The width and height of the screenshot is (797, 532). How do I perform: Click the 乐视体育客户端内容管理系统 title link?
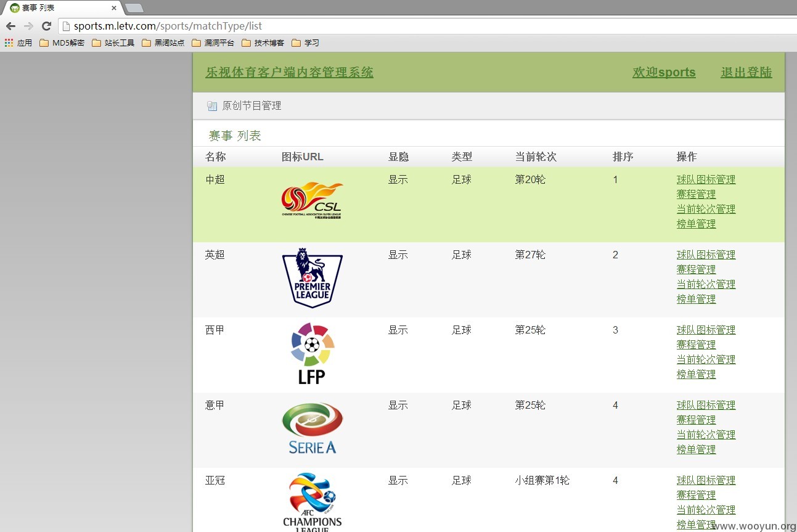point(289,72)
